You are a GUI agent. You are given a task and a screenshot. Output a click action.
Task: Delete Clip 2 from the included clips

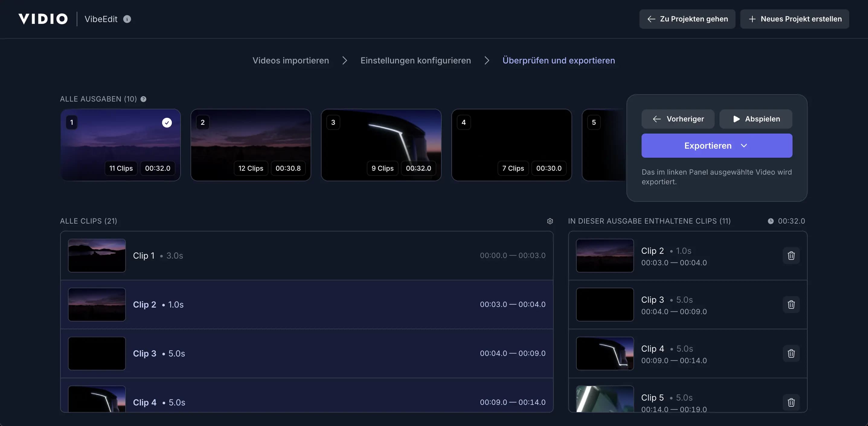click(x=791, y=256)
